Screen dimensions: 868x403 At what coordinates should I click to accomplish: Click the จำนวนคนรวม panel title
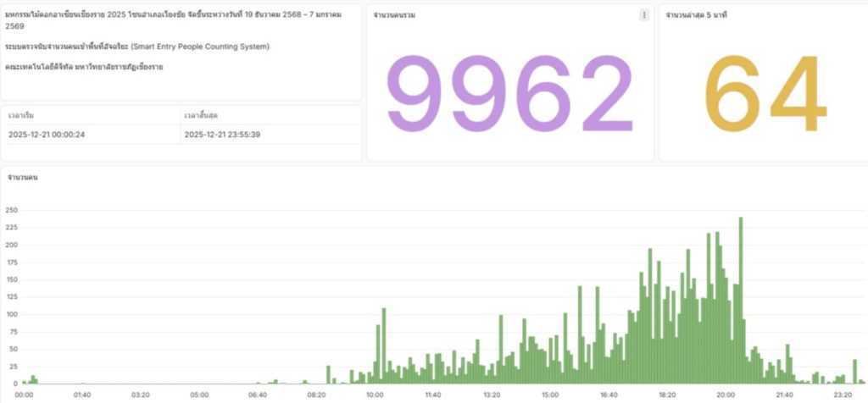[x=394, y=16]
